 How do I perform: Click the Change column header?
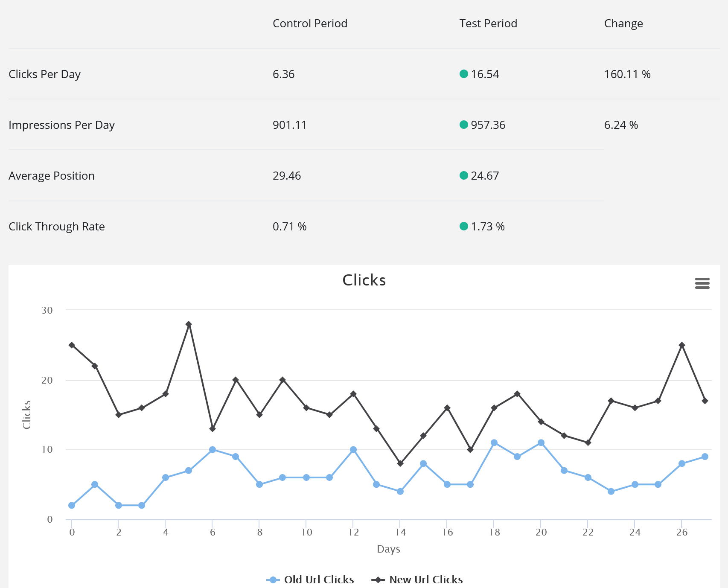click(623, 23)
